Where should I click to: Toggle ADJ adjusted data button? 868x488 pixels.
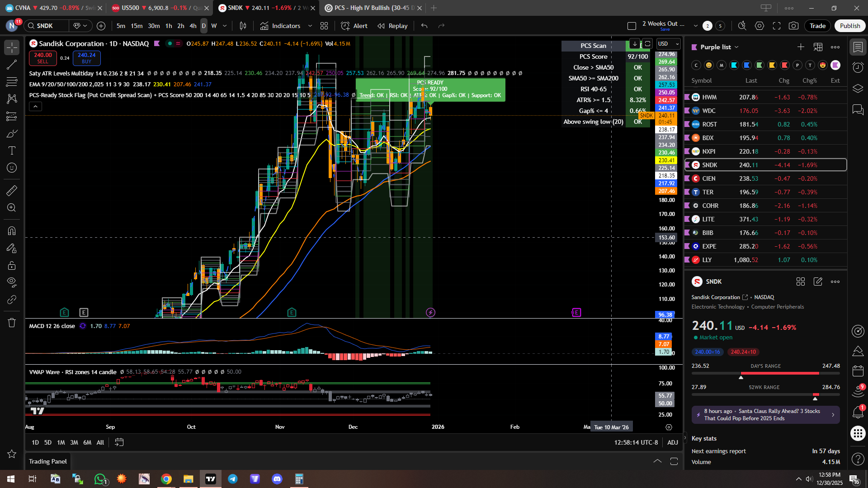pyautogui.click(x=673, y=442)
